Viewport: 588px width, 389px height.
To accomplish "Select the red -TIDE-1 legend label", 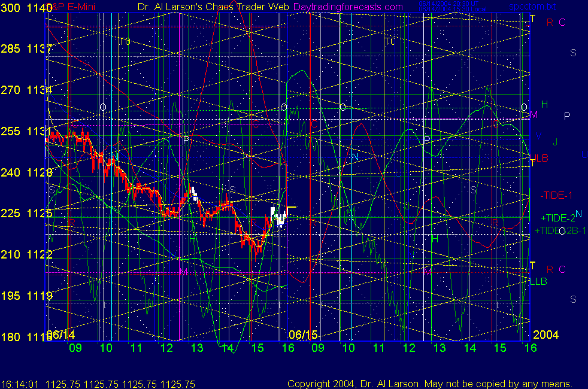I will pyautogui.click(x=556, y=195).
